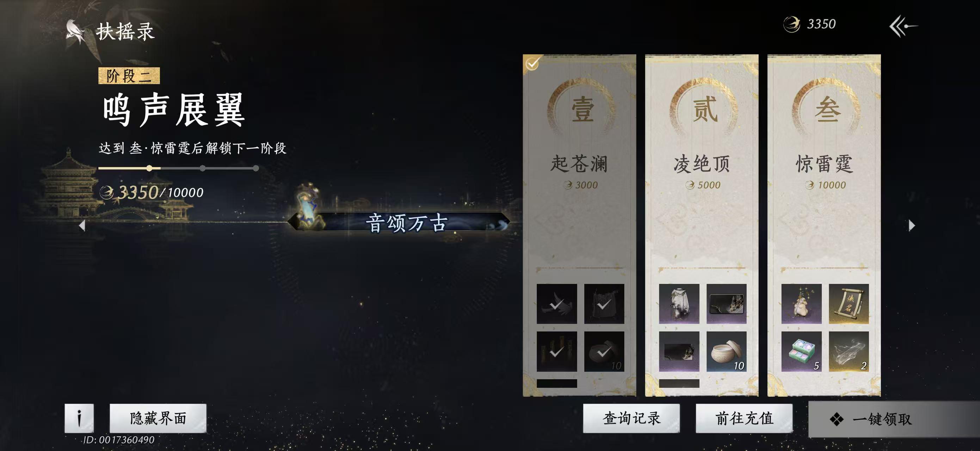Click the stage progress bar middle node
Screen dimensions: 980x451
[x=203, y=168]
